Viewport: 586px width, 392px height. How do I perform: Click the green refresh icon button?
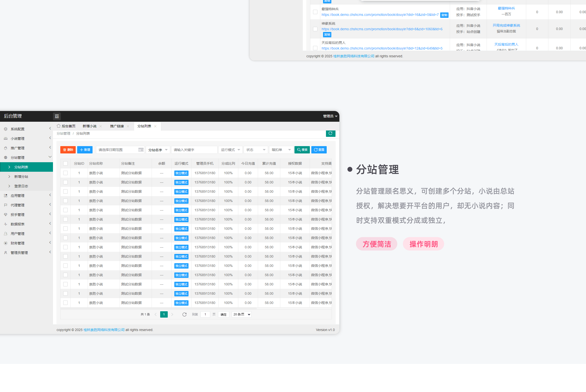point(330,133)
